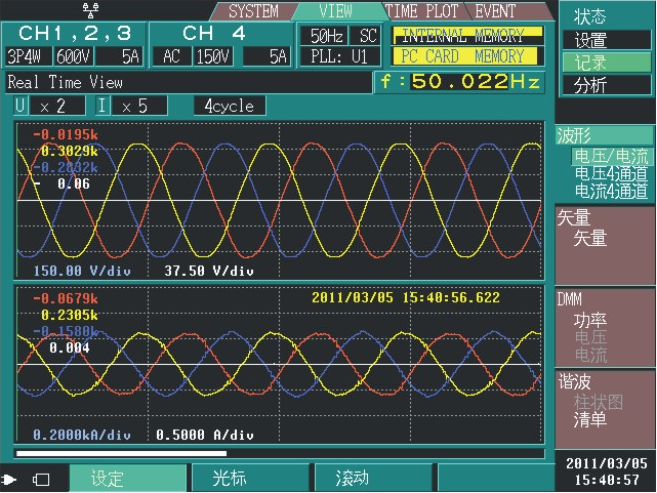This screenshot has width=657, height=493.
Task: Open the U x 2 voltage zoom selector
Action: [49, 106]
